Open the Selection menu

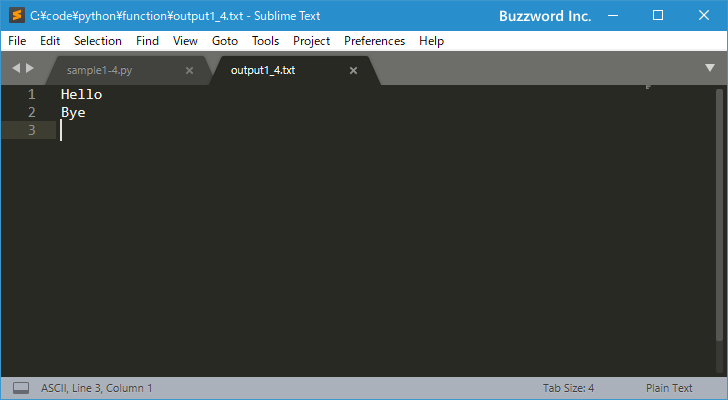click(98, 41)
